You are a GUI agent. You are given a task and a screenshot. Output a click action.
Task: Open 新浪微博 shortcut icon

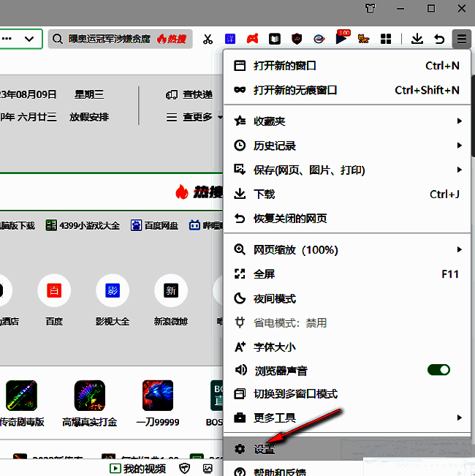(x=171, y=290)
